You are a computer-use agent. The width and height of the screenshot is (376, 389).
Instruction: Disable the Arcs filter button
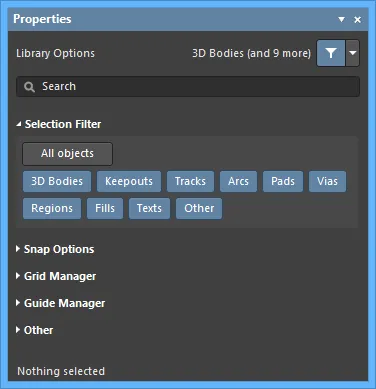[238, 181]
